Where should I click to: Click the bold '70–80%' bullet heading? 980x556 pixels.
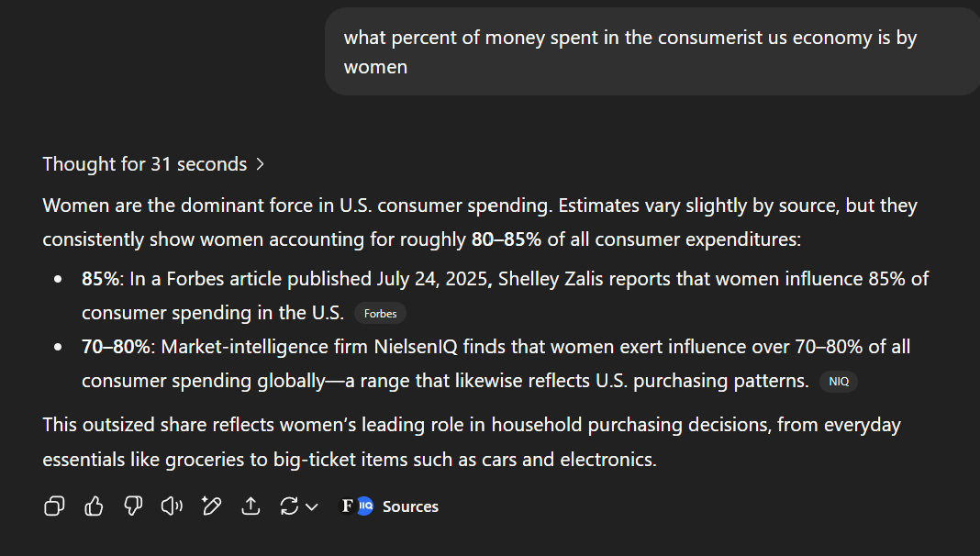[117, 347]
